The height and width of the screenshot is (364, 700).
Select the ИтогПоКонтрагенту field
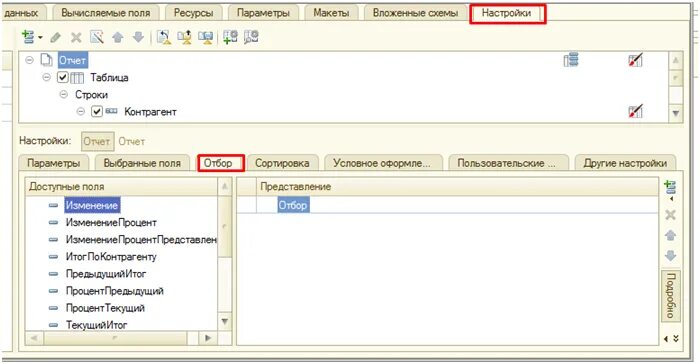click(111, 257)
